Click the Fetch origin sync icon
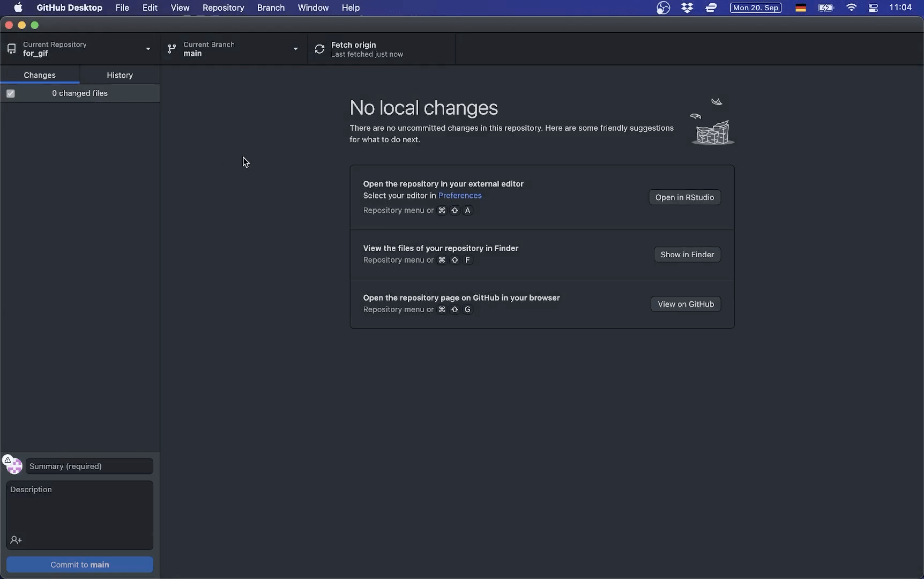The image size is (924, 579). (x=319, y=49)
